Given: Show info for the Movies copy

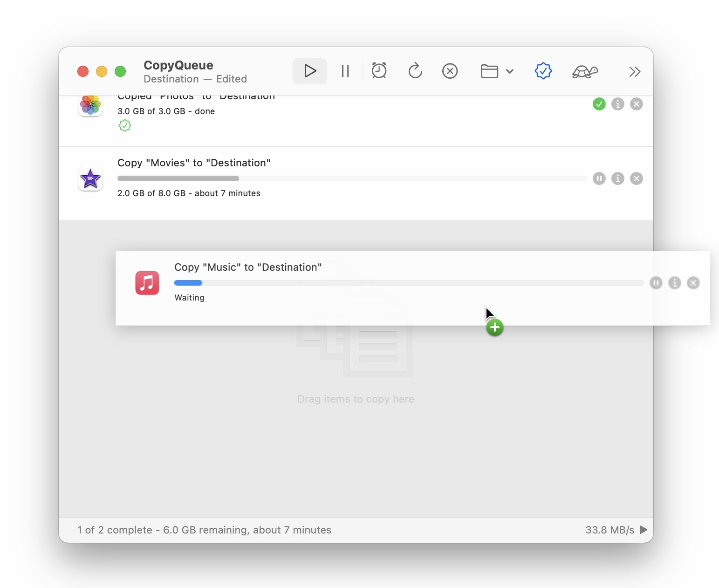Looking at the screenshot, I should (618, 178).
